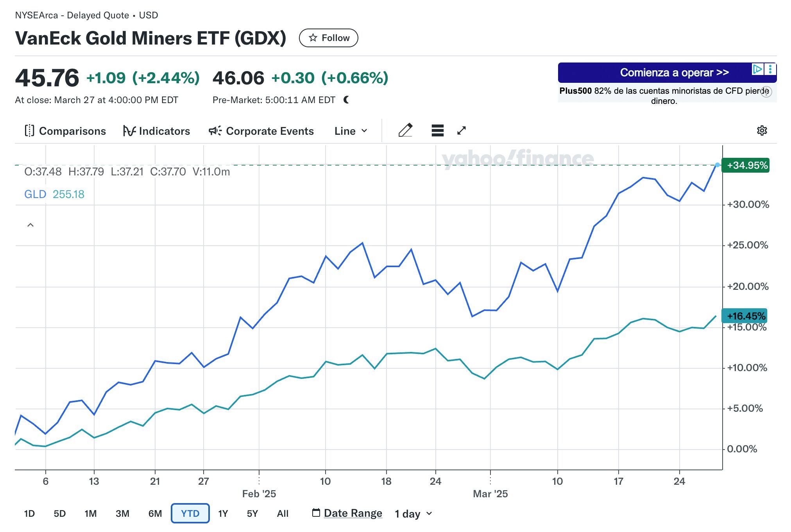Click the 0.00% axis label
Viewport: 791px width, 532px height.
point(742,449)
